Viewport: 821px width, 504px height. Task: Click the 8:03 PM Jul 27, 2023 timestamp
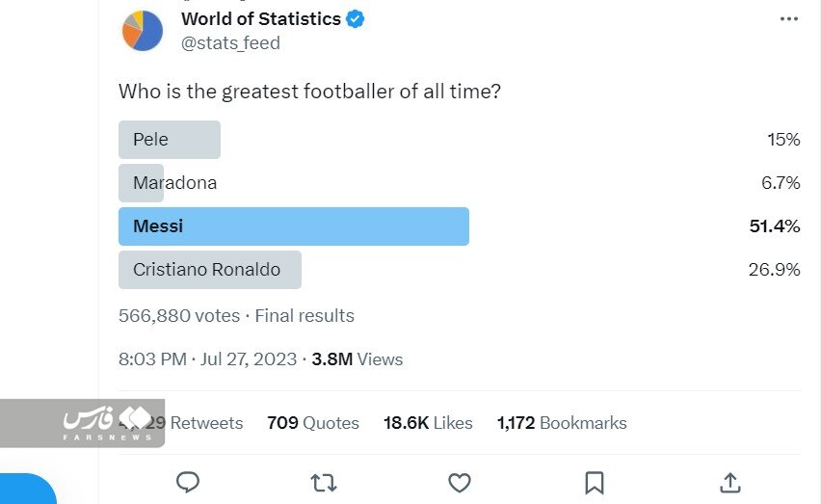tap(209, 359)
